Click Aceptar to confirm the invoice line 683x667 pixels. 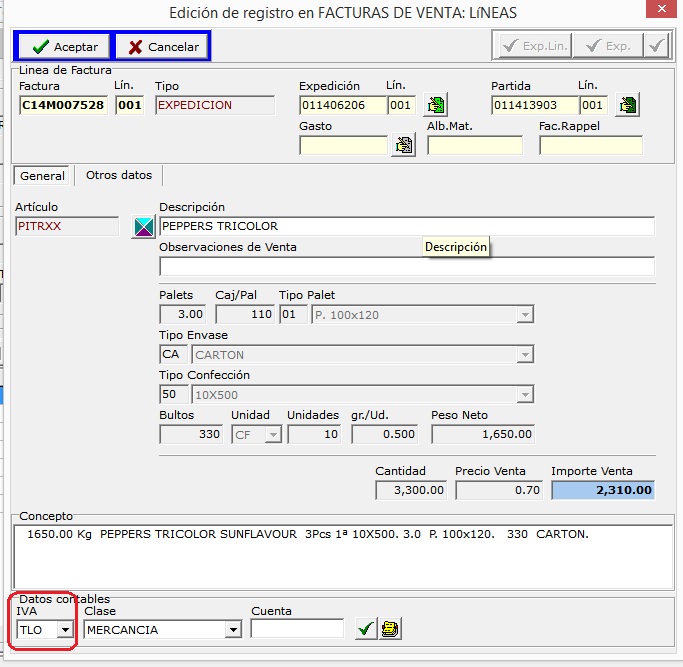(x=63, y=47)
